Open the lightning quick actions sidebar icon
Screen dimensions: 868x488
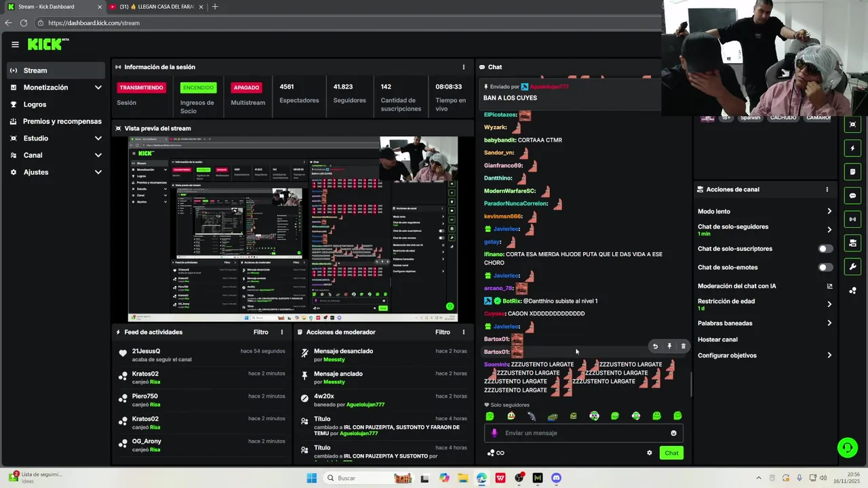click(852, 148)
